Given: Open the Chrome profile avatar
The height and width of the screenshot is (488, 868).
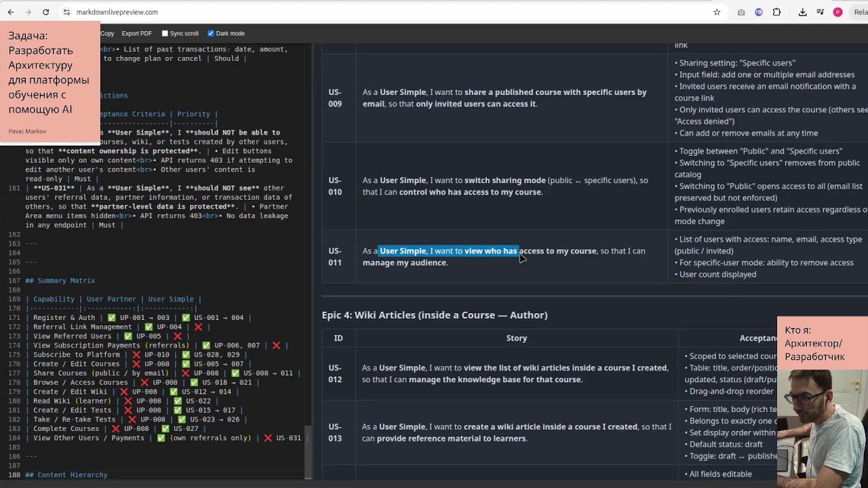Looking at the screenshot, I should tap(838, 12).
